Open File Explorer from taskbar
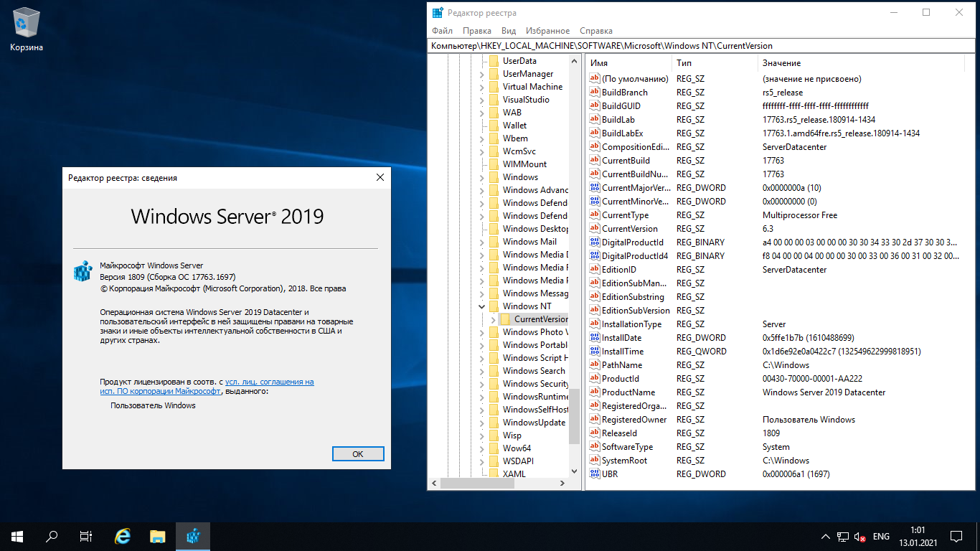Image resolution: width=980 pixels, height=551 pixels. pyautogui.click(x=158, y=536)
